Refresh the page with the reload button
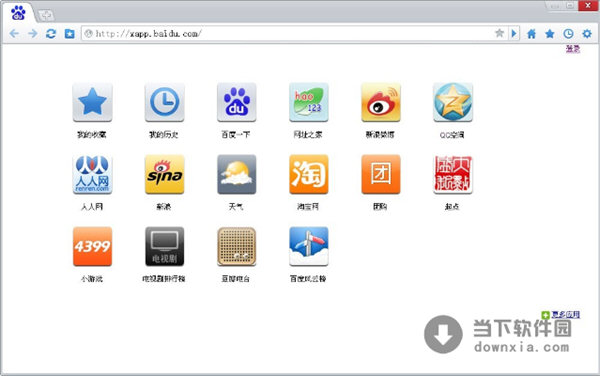Image resolution: width=600 pixels, height=376 pixels. 51,34
